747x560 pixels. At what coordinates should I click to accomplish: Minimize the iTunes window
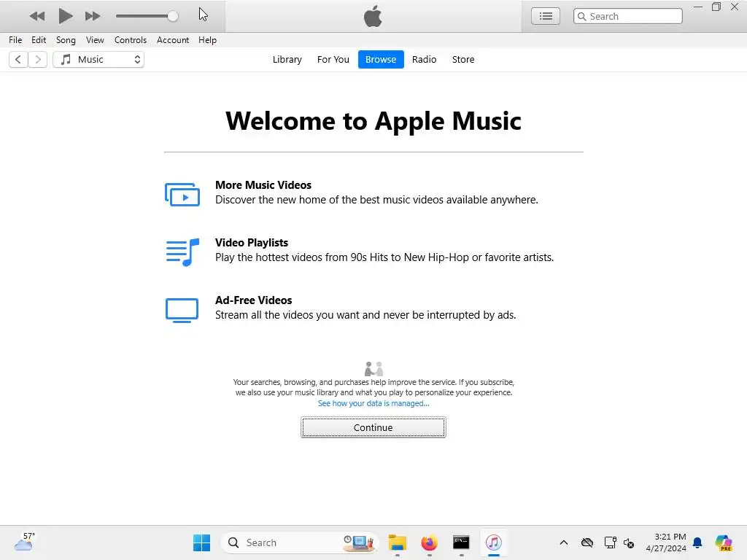tap(698, 7)
